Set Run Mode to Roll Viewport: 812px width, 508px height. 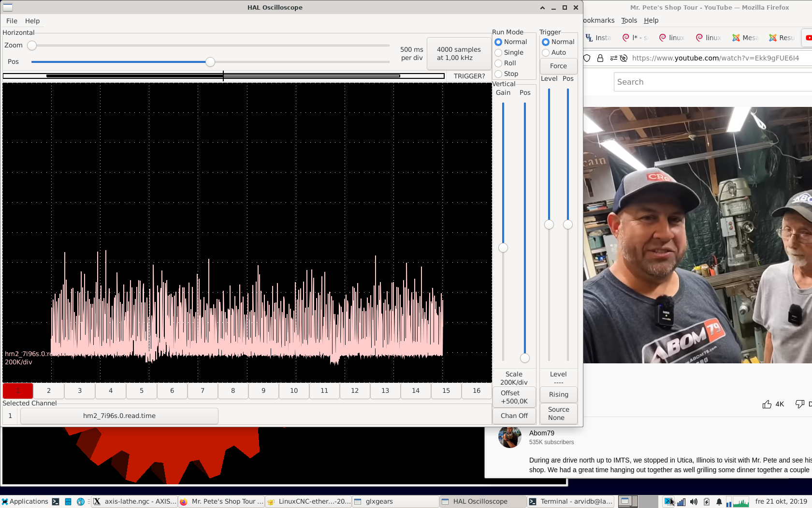506,63
